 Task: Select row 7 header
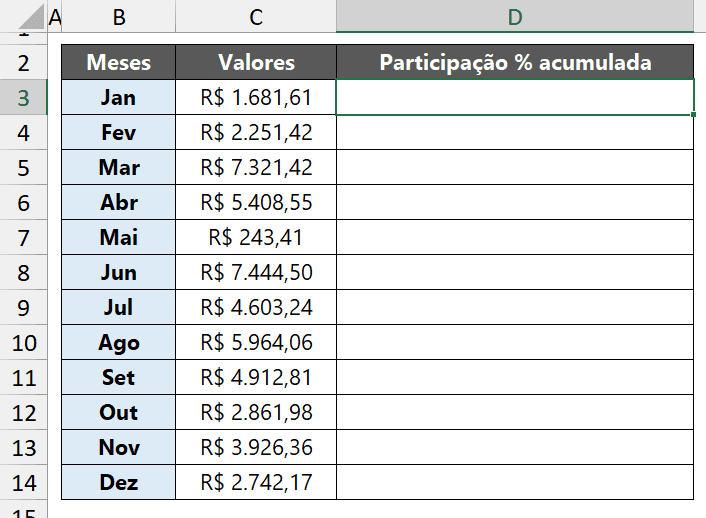(23, 238)
